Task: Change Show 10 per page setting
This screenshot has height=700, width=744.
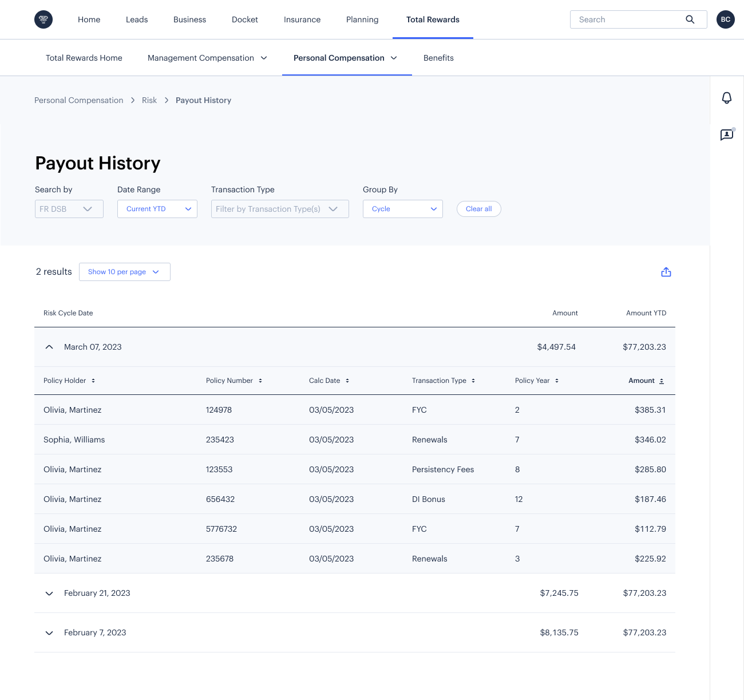Action: 125,272
